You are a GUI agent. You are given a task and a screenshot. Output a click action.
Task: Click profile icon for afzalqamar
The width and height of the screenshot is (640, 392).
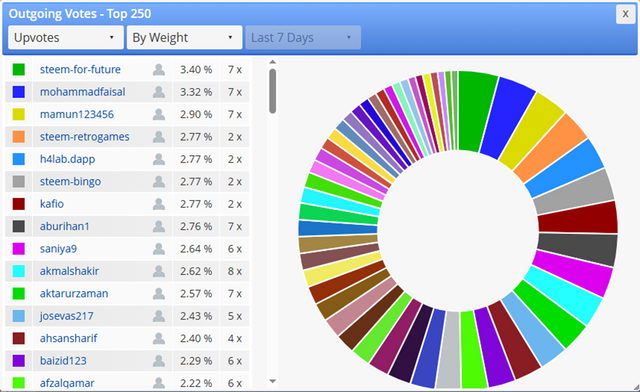click(x=159, y=383)
